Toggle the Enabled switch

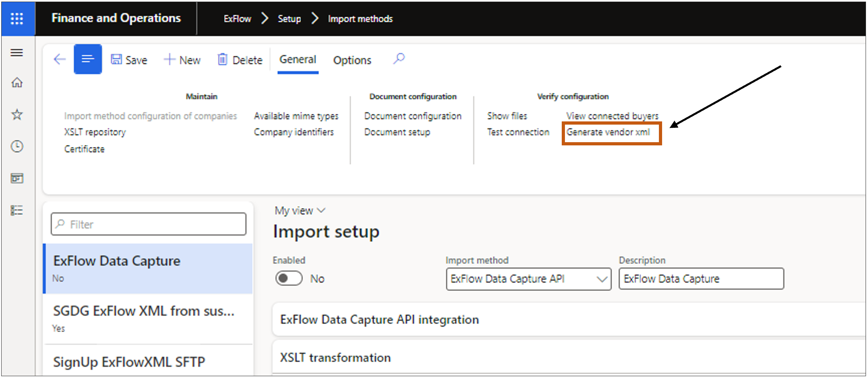[289, 278]
